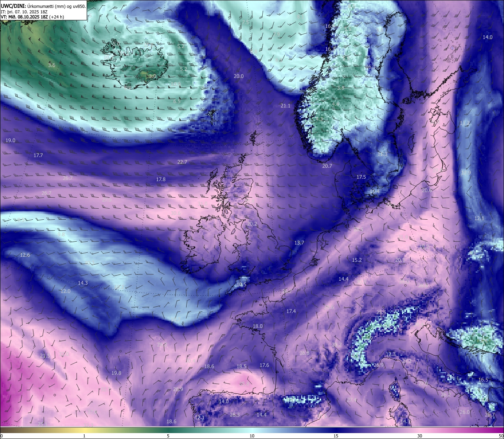
Task: Click the 26.0 value label
Action: tap(465, 412)
